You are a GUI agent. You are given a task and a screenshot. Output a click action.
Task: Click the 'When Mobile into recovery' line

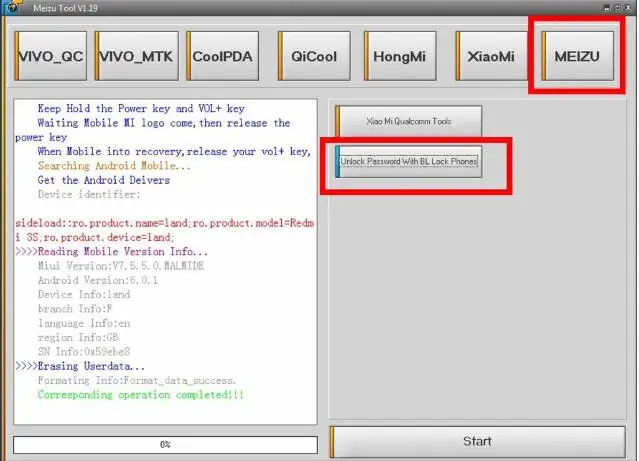coord(174,151)
